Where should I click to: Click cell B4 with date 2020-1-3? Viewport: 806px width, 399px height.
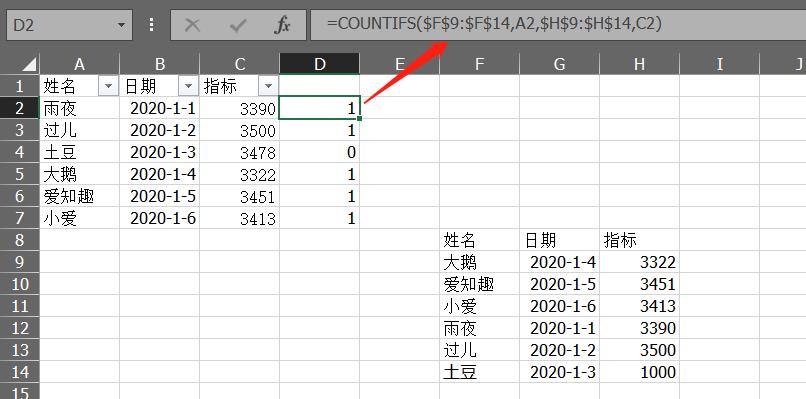(x=159, y=152)
